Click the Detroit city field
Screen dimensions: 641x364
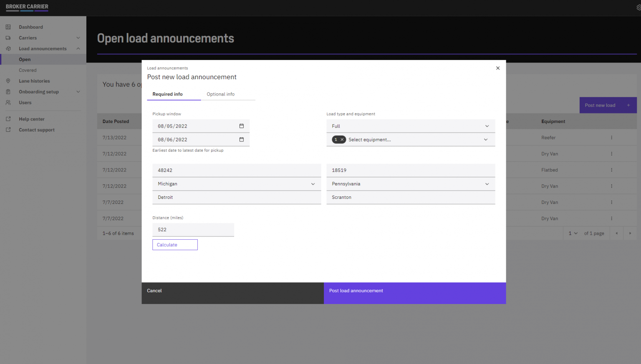[x=237, y=197]
